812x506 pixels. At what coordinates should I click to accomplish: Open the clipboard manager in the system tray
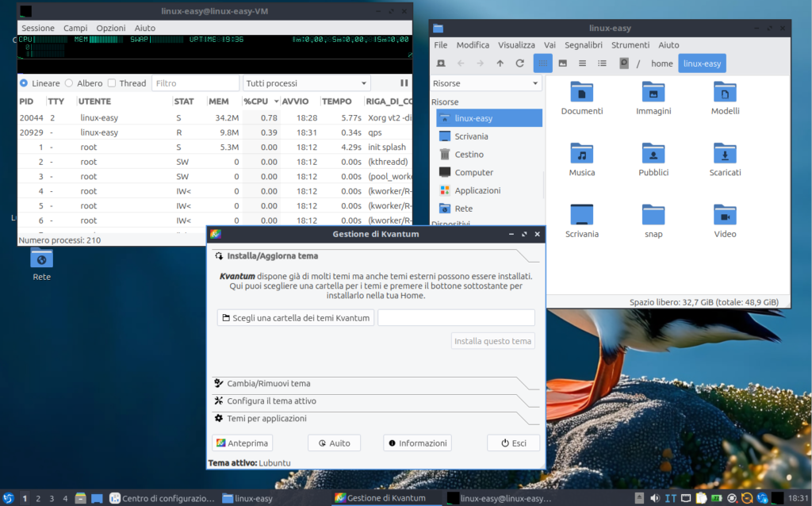[703, 498]
